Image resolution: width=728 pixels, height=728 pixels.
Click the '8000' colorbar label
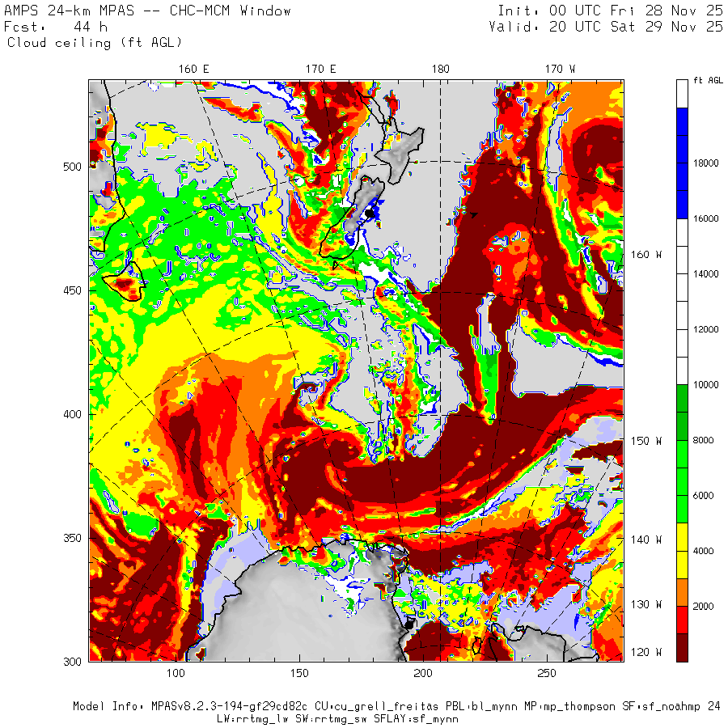pos(704,440)
